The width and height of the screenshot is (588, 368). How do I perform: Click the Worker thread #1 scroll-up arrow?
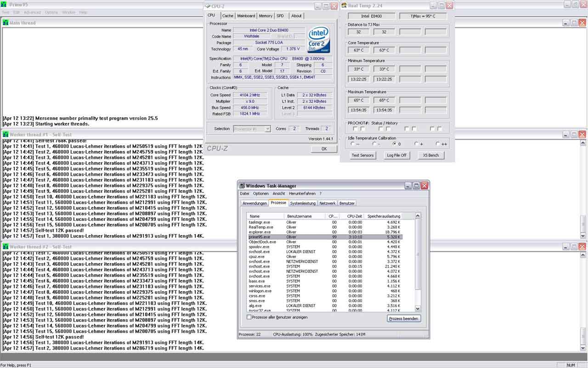click(x=583, y=143)
